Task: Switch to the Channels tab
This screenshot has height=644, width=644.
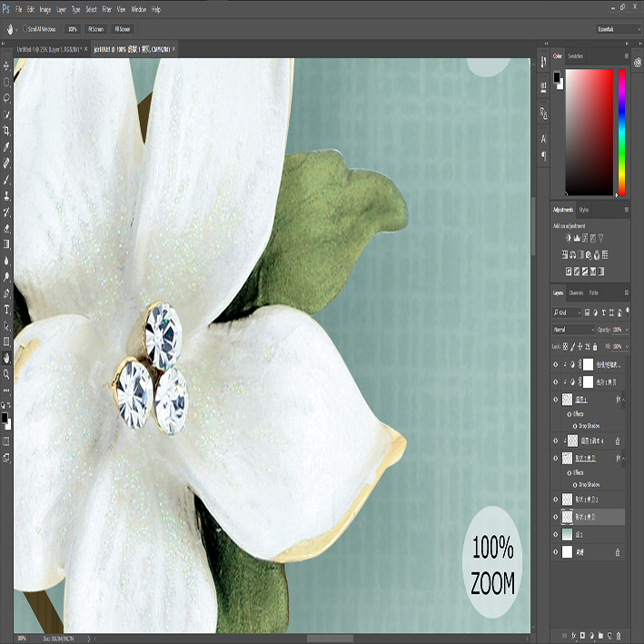Action: point(576,292)
